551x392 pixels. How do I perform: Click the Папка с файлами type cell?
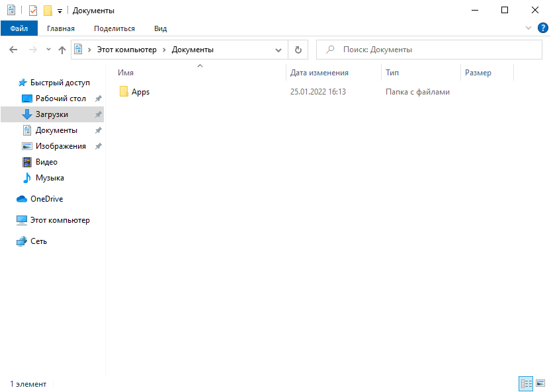tap(418, 92)
